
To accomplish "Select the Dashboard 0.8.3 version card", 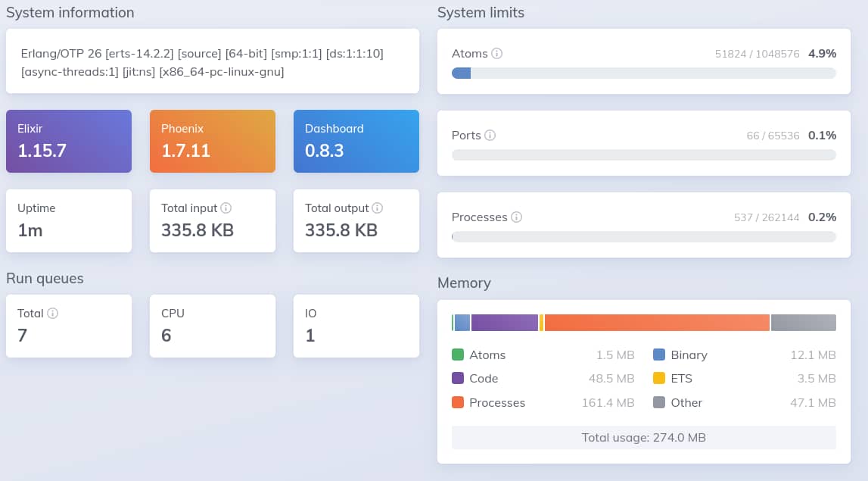I will (356, 142).
